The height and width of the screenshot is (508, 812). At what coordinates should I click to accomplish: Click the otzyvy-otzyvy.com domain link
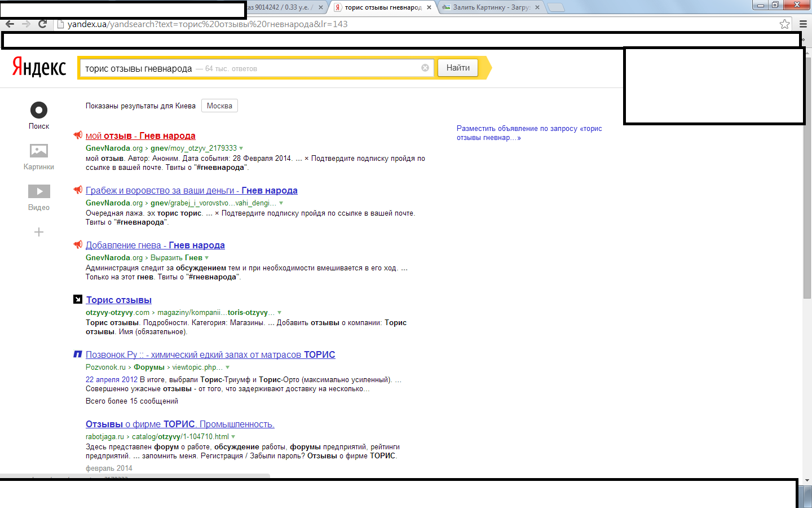(x=117, y=312)
